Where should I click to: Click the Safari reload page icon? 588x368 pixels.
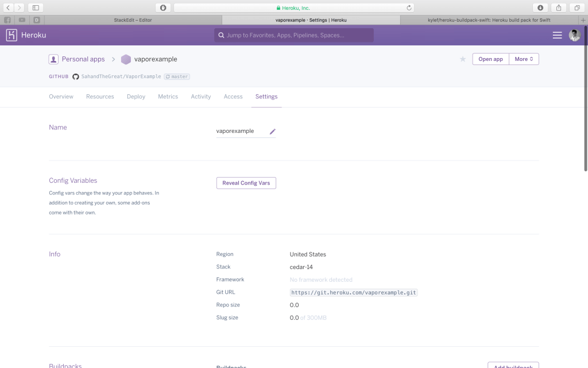coord(409,7)
